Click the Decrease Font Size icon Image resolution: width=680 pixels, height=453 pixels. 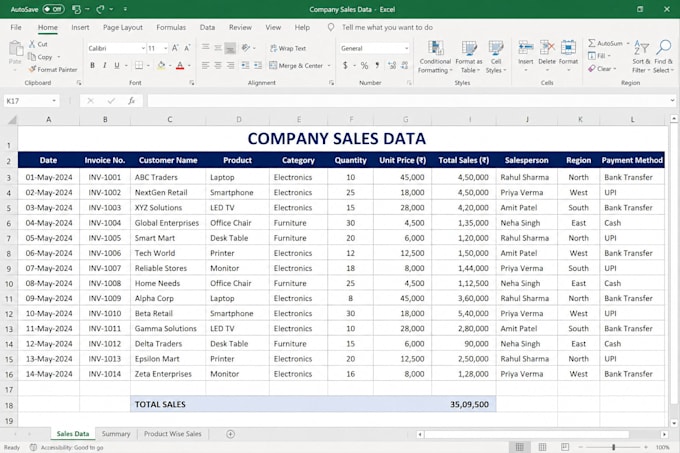pos(187,48)
